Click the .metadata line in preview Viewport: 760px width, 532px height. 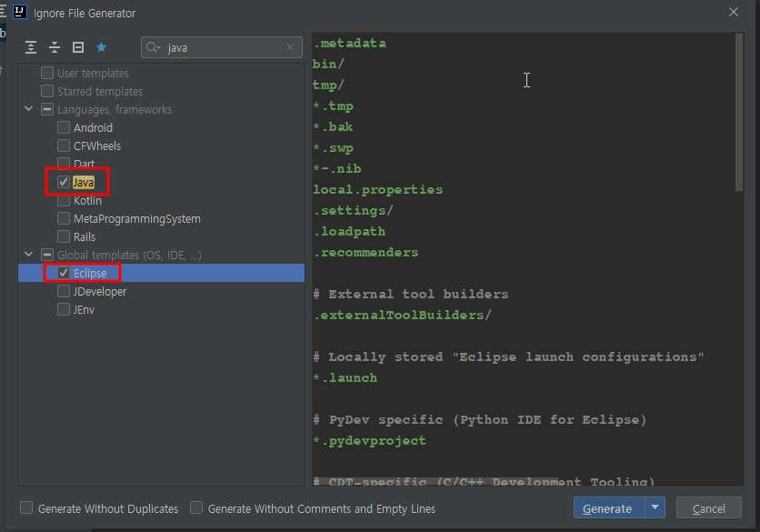coord(349,43)
